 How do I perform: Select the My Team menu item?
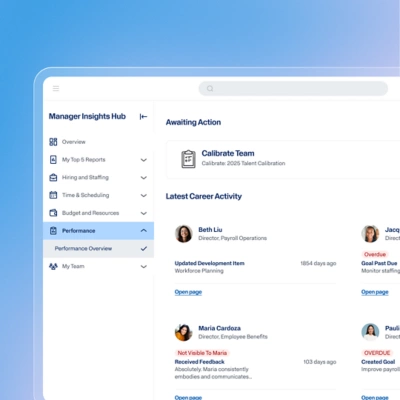(x=98, y=266)
